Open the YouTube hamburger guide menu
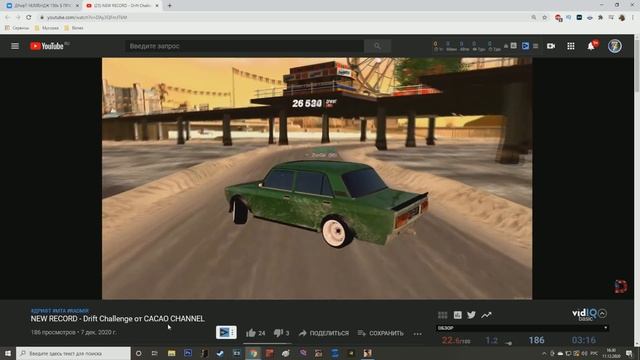This screenshot has height=360, width=640. tap(15, 46)
